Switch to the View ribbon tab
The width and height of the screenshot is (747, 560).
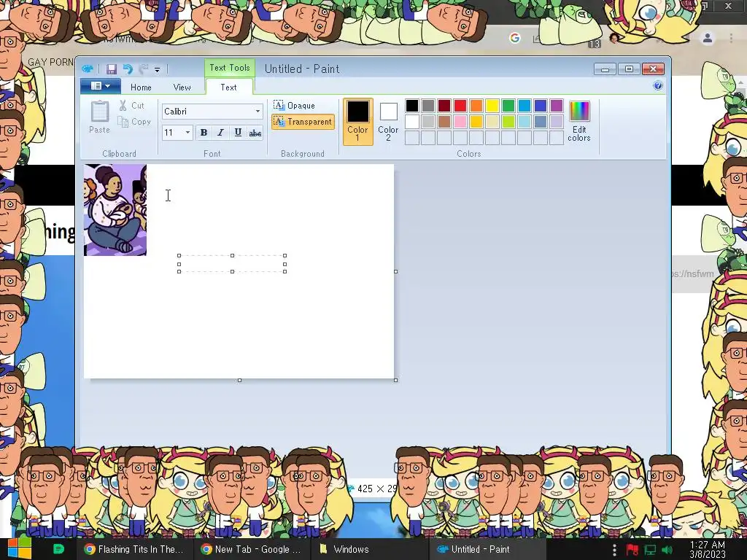pyautogui.click(x=182, y=87)
